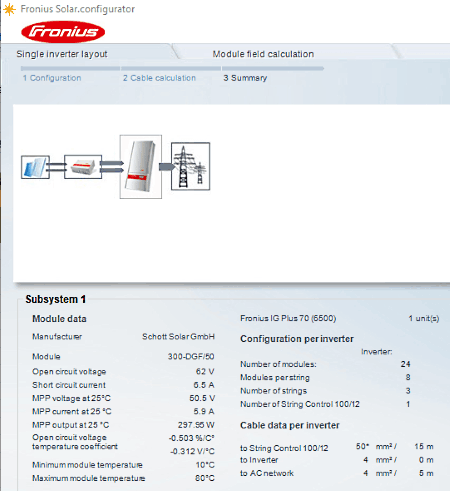Select the Fronius inverter icon
450x491 pixels.
(x=141, y=167)
